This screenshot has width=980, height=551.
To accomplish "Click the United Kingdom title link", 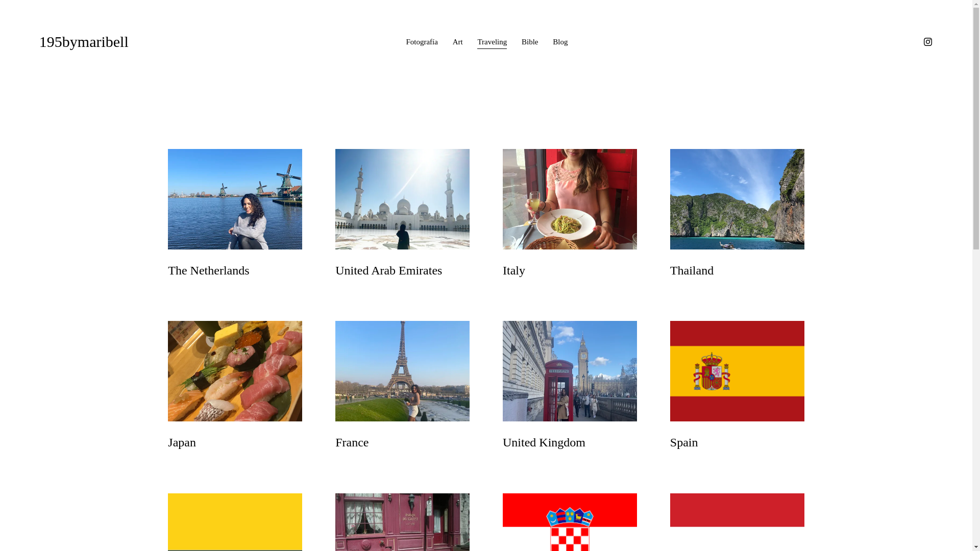I will [x=544, y=442].
